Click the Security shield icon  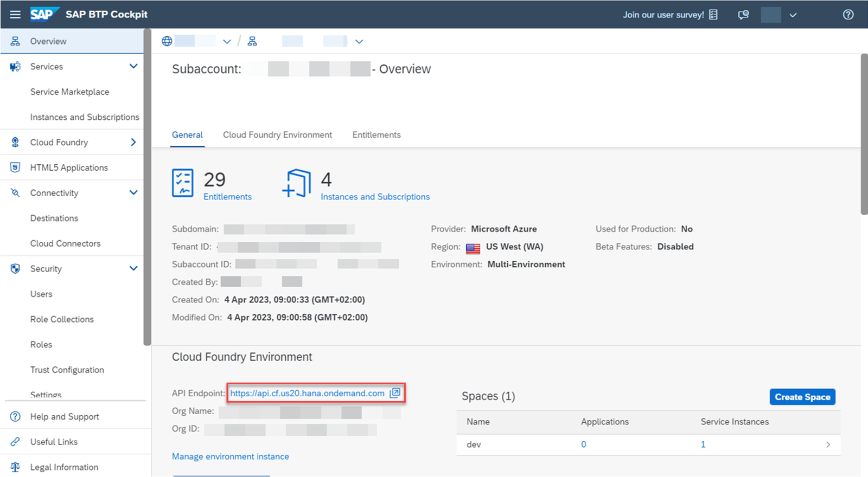click(15, 269)
